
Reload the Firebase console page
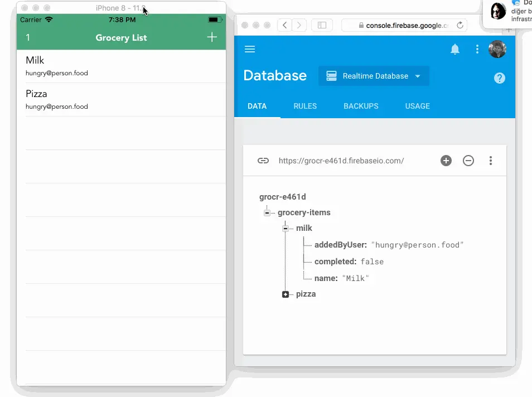click(x=460, y=25)
